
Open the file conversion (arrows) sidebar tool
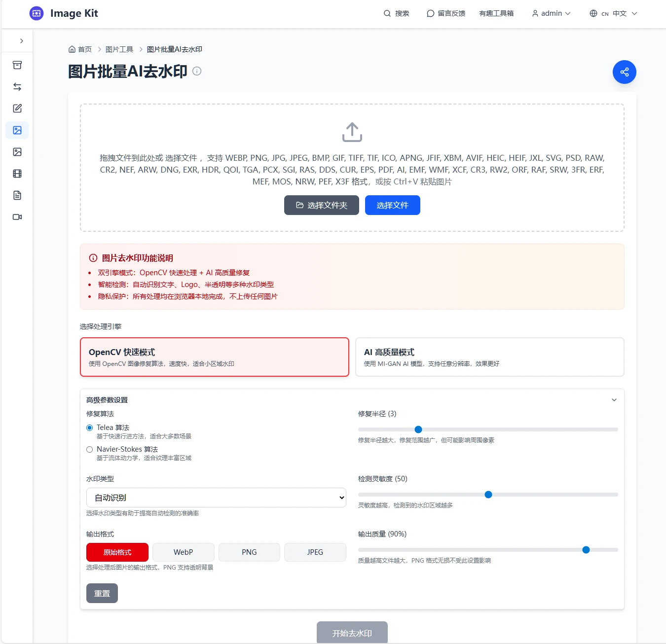pos(17,87)
